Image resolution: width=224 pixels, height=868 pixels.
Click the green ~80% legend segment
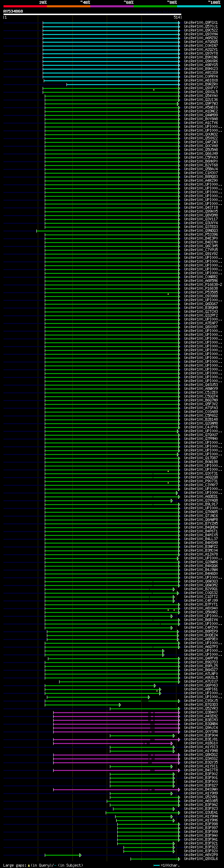coord(155,6)
